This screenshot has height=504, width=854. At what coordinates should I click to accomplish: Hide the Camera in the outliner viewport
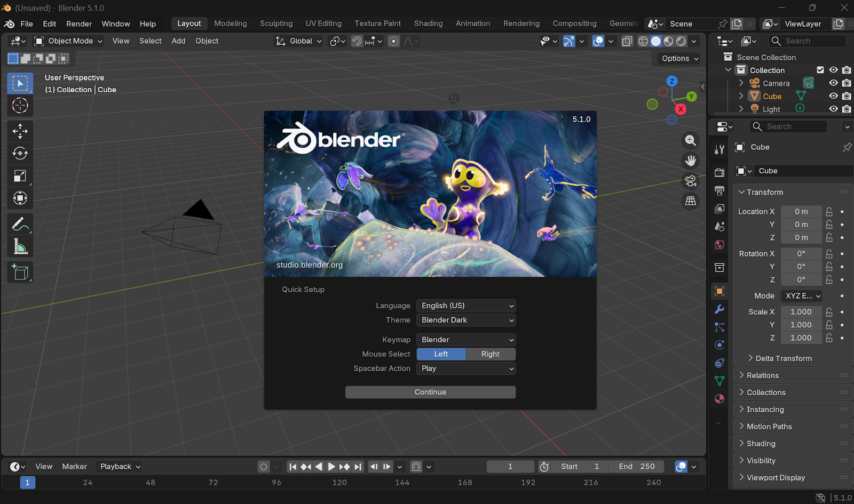pyautogui.click(x=833, y=83)
